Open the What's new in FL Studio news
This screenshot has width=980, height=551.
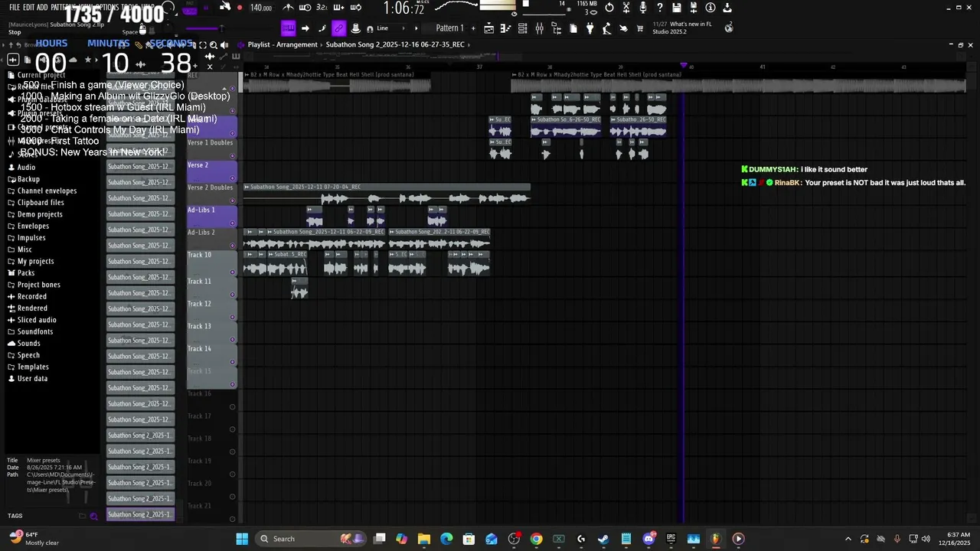point(681,28)
